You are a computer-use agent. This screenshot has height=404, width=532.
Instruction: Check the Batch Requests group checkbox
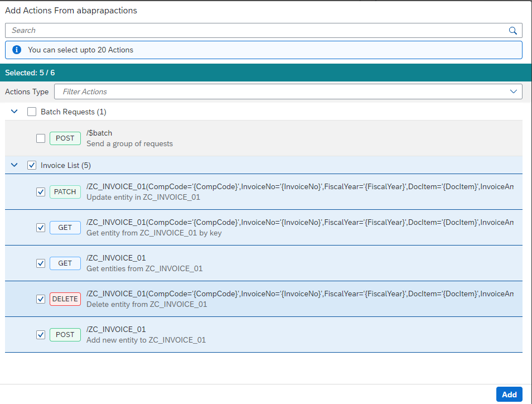tap(32, 111)
